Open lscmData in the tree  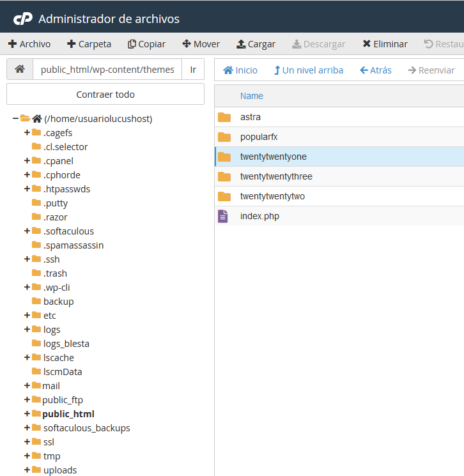click(x=63, y=372)
